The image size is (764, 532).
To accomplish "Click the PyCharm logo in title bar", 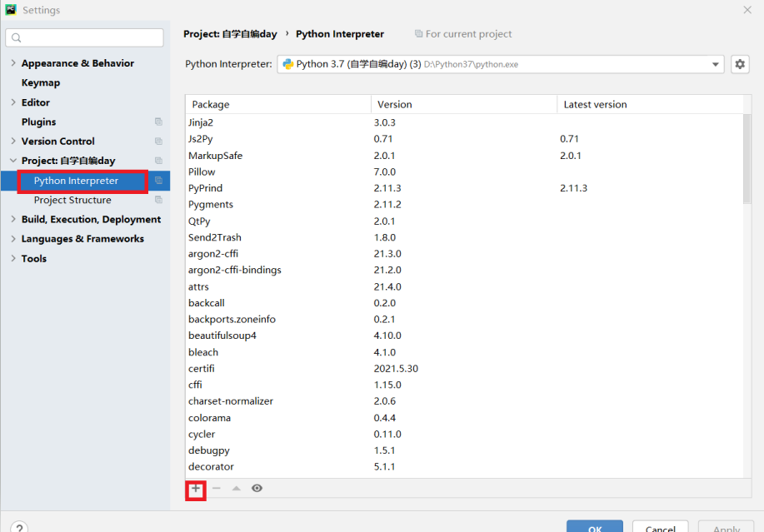I will click(11, 10).
